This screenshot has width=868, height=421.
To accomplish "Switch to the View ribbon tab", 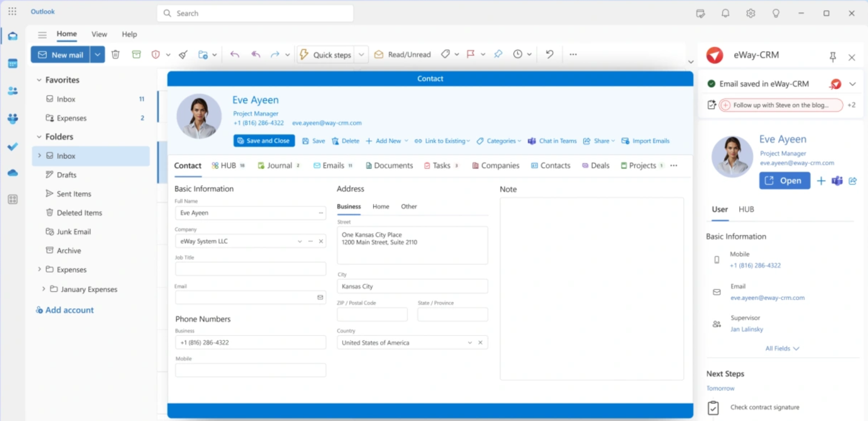I will [99, 34].
